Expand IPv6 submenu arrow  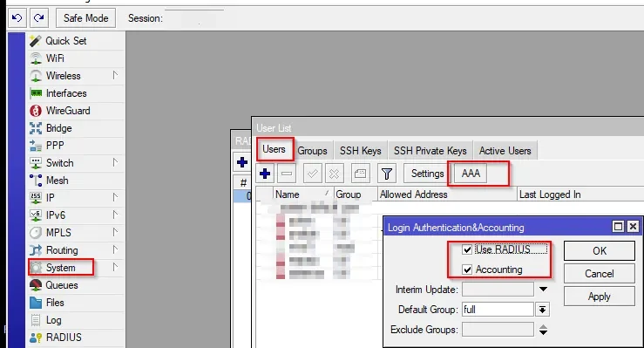click(x=115, y=215)
